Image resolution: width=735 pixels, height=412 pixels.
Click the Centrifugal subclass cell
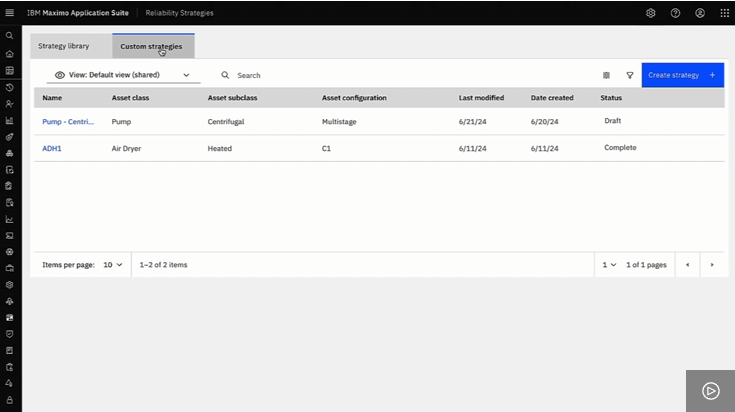point(226,121)
